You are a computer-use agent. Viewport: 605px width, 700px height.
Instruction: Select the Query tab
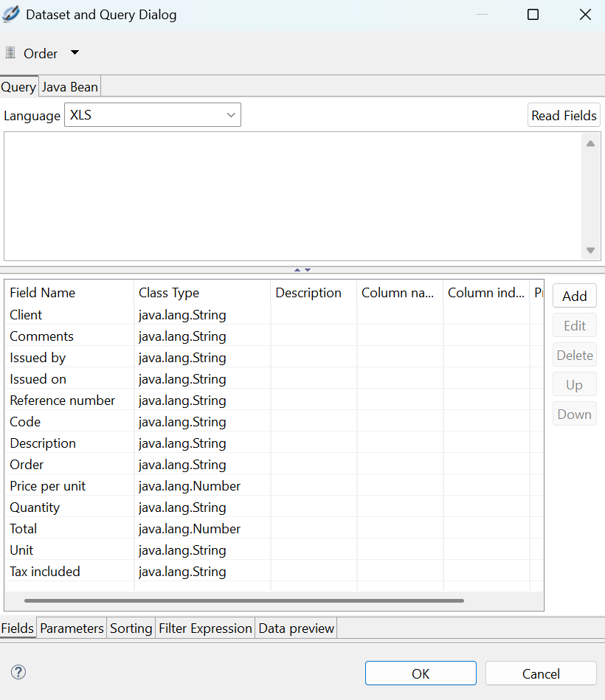[x=18, y=86]
